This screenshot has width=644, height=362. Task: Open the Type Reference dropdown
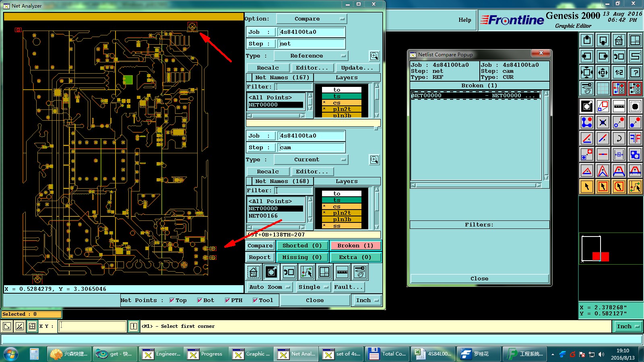pyautogui.click(x=311, y=56)
